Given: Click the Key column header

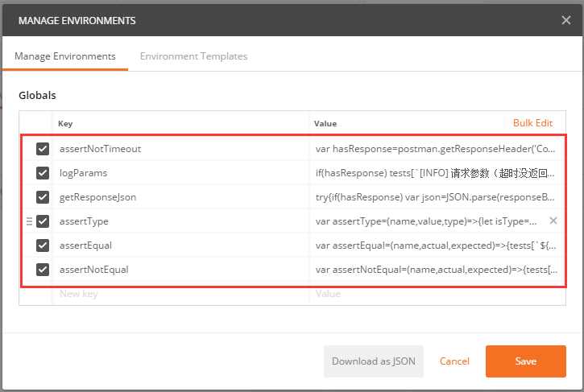Looking at the screenshot, I should (x=65, y=124).
